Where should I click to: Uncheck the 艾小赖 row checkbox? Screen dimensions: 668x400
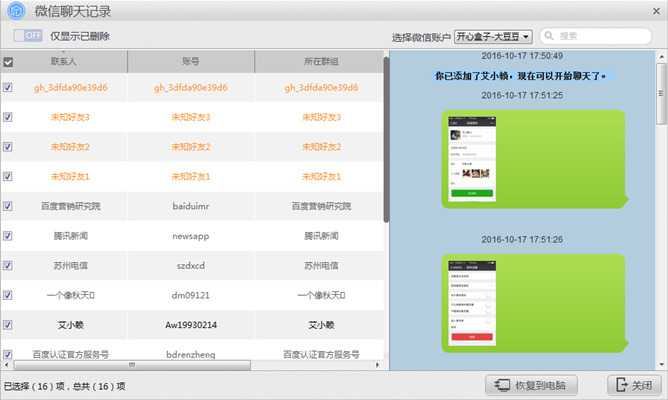click(x=8, y=325)
